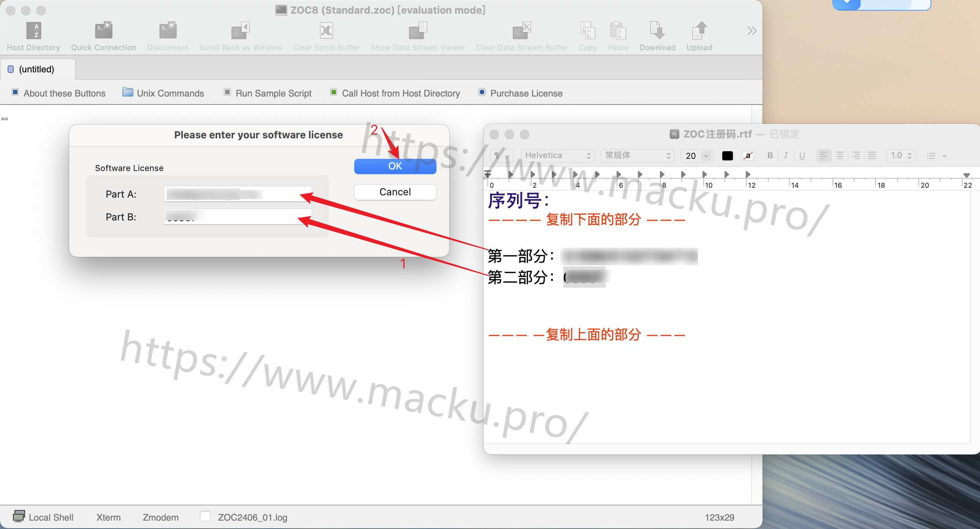Focus the Part A license field
980x529 pixels.
click(238, 194)
